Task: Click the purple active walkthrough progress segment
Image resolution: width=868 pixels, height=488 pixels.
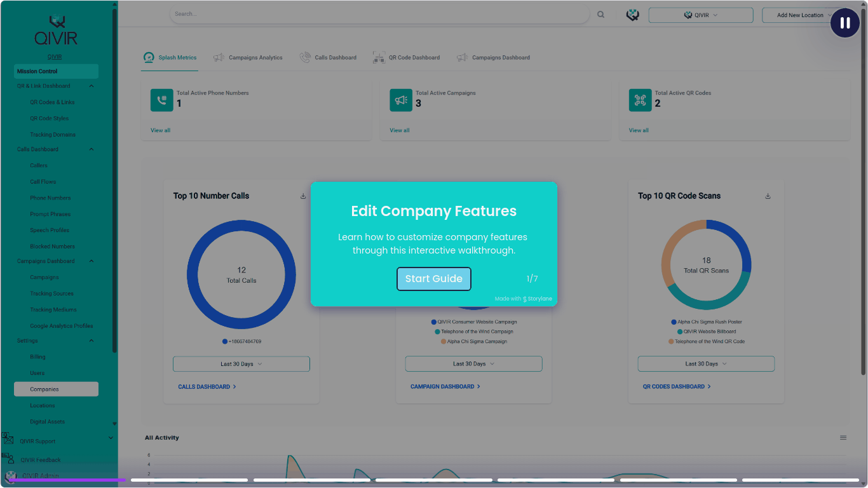Action: pyautogui.click(x=68, y=480)
